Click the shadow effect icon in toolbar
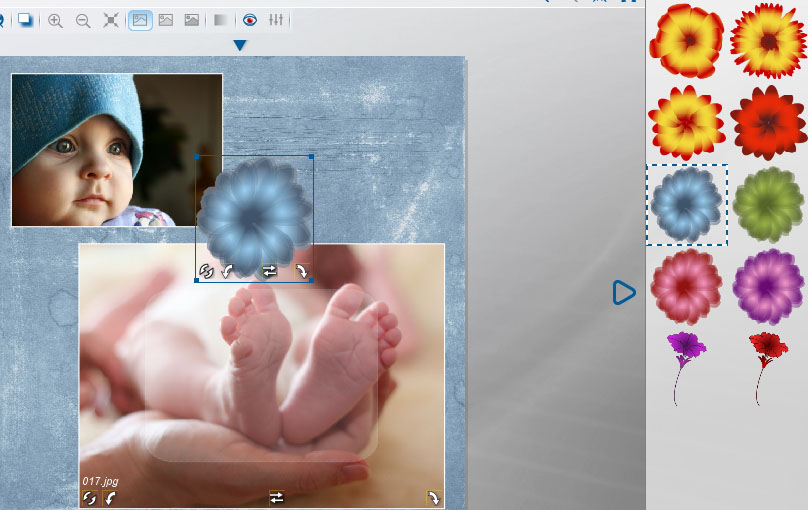 pos(24,20)
